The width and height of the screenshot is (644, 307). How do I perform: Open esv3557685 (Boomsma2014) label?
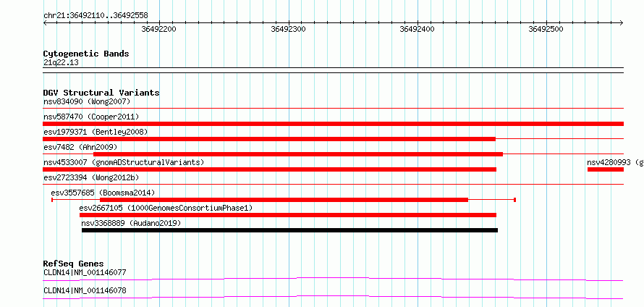click(x=103, y=193)
